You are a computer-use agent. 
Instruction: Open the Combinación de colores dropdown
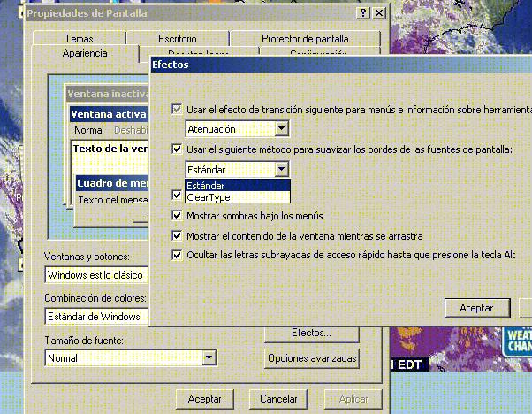(140, 316)
